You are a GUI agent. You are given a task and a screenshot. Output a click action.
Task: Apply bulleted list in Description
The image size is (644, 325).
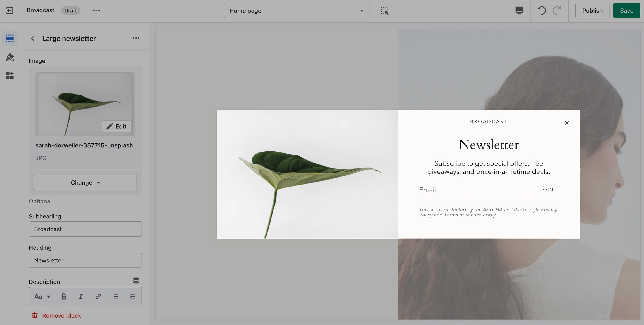click(115, 296)
